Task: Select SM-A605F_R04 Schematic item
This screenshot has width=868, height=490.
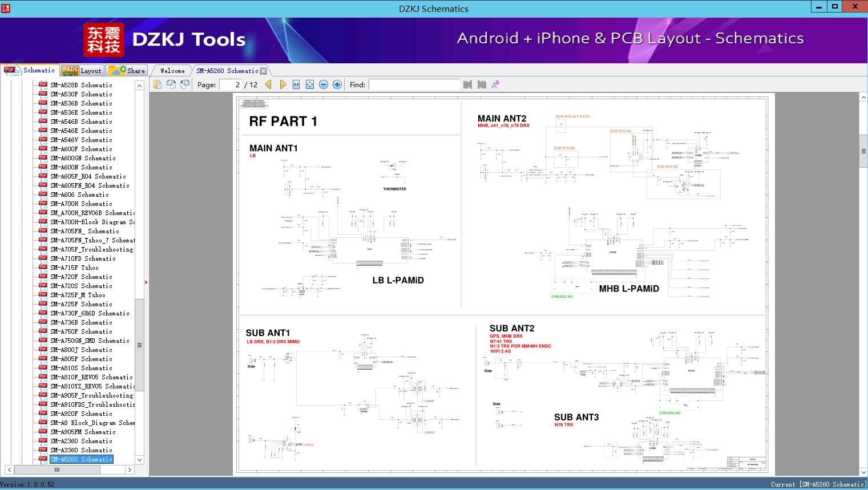Action: (88, 176)
